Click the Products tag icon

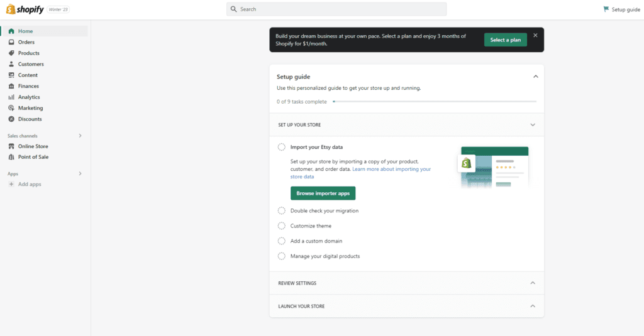pyautogui.click(x=11, y=53)
